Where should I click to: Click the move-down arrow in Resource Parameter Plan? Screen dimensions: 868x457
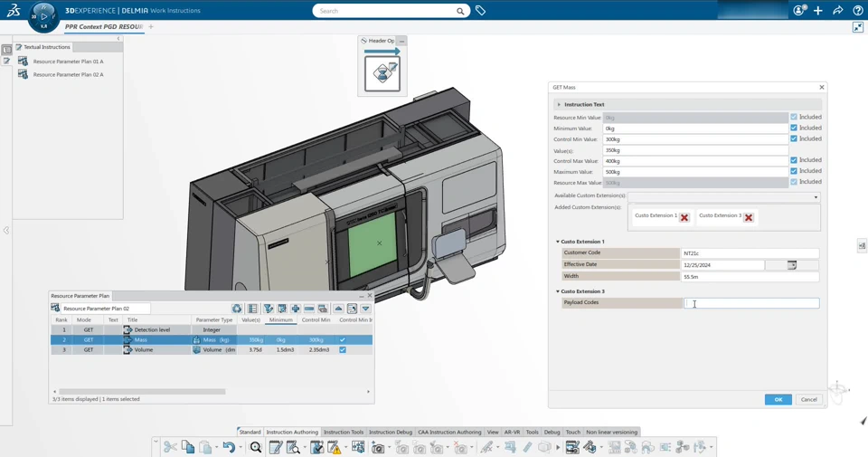(x=365, y=309)
